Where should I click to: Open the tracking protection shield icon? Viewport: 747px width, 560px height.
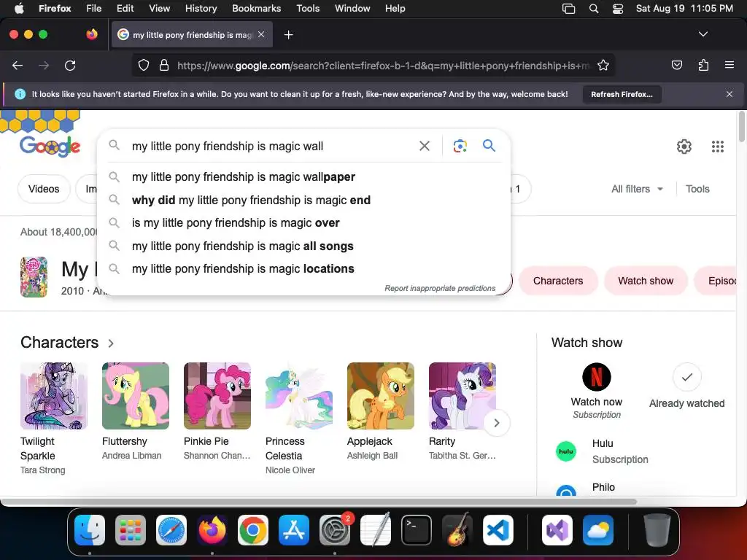(x=144, y=65)
